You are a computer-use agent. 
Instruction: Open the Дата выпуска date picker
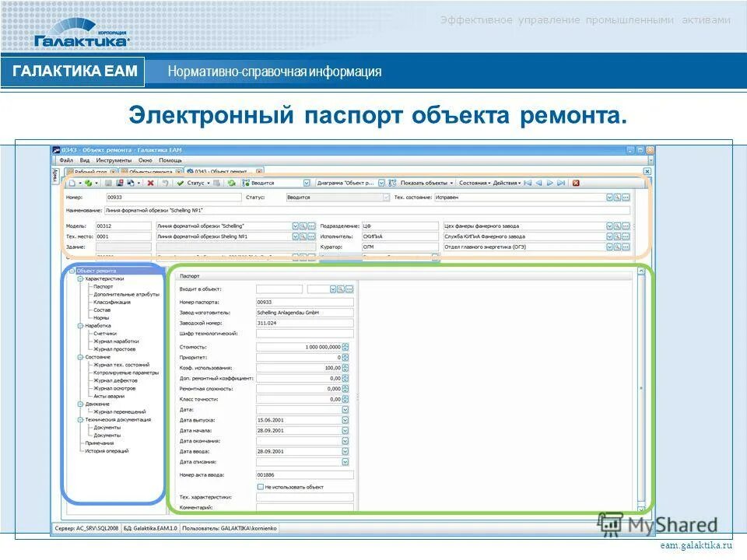(345, 421)
